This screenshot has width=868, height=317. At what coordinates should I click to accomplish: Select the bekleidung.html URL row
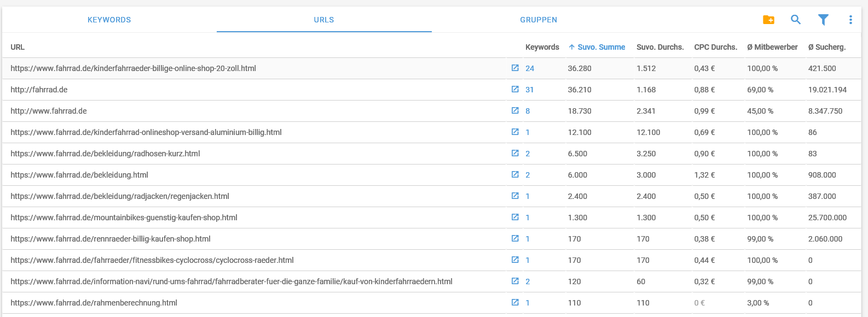coord(432,175)
